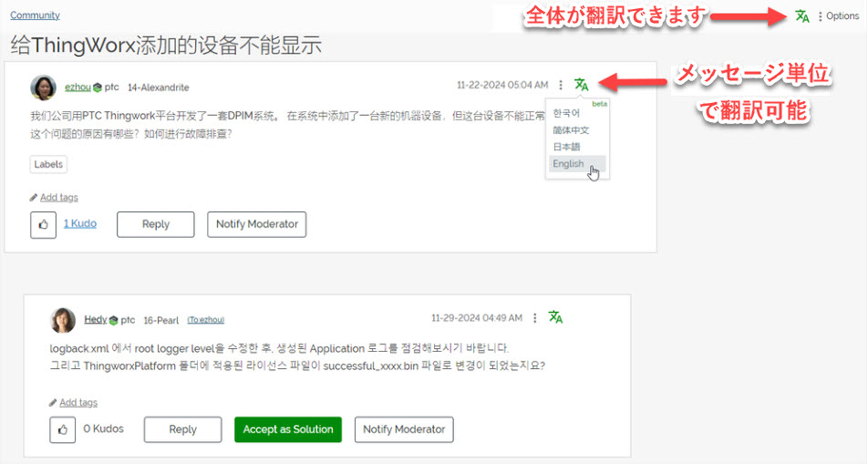868x464 pixels.
Task: Open three-dot menu on Hedy's reply
Action: [534, 318]
